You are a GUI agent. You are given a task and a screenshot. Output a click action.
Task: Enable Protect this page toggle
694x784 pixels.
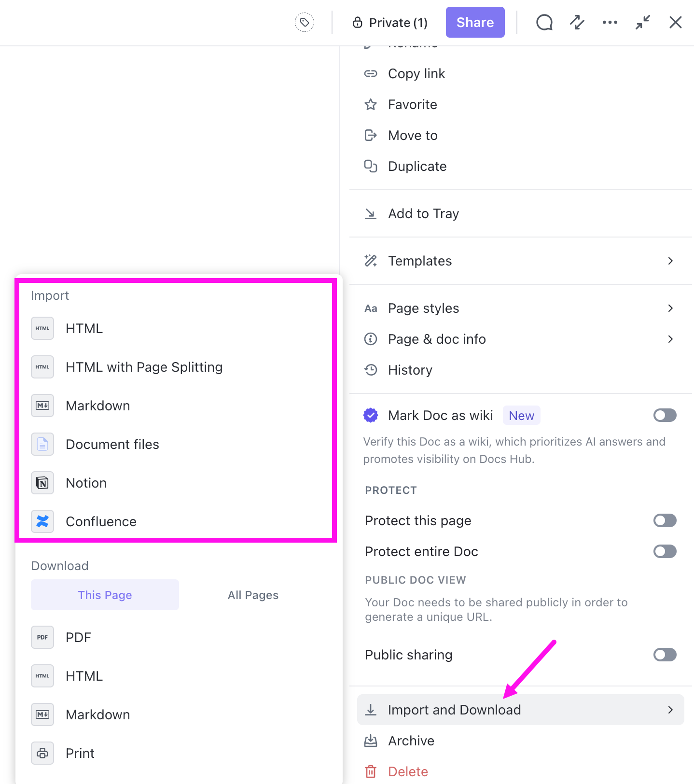(665, 520)
